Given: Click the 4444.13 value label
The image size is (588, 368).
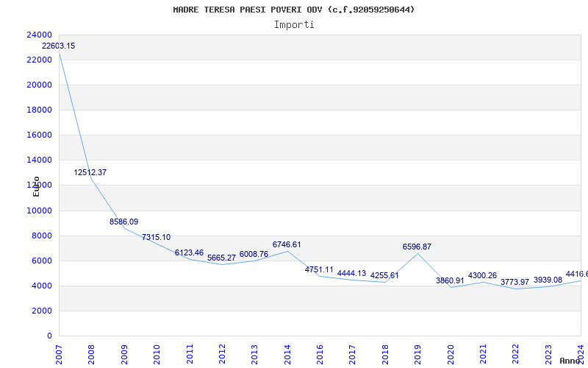Looking at the screenshot, I should [x=352, y=273].
